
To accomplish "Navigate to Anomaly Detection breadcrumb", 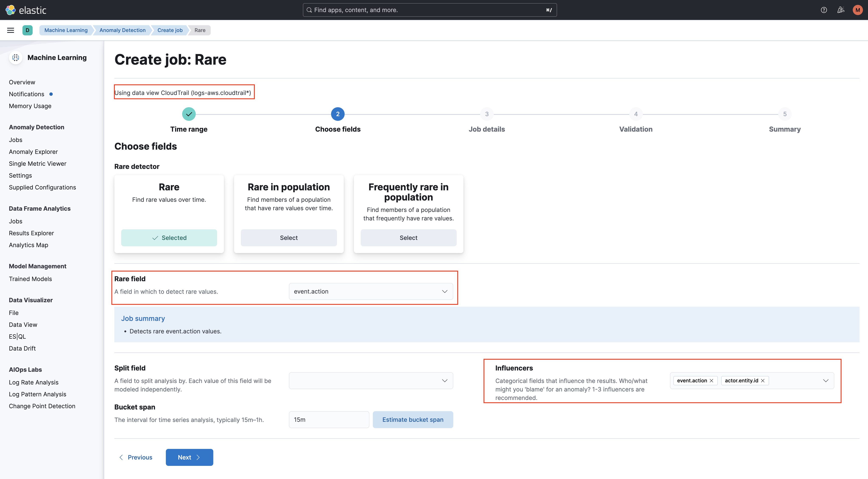I will [122, 30].
